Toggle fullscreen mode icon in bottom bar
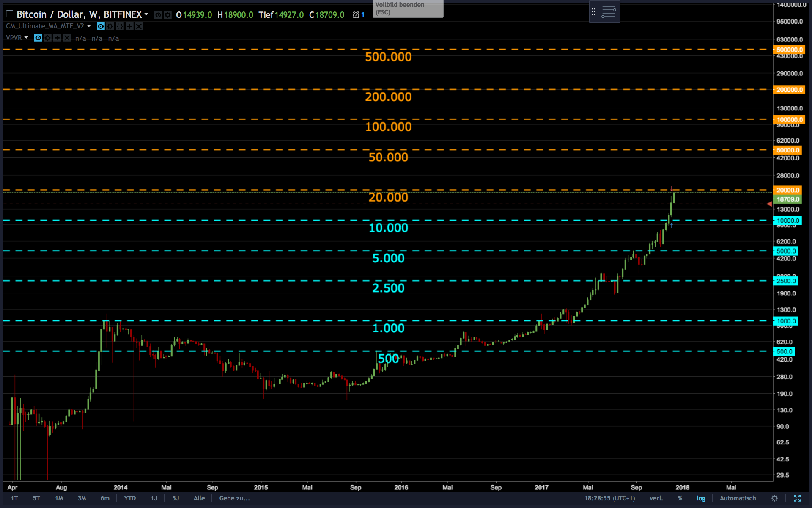The width and height of the screenshot is (812, 508). pos(797,498)
